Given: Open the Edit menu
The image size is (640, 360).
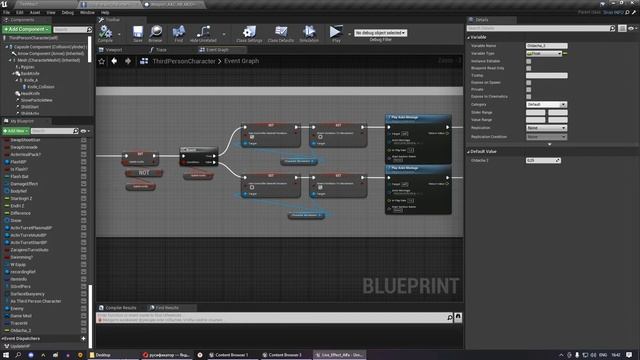Looking at the screenshot, I should coord(20,13).
